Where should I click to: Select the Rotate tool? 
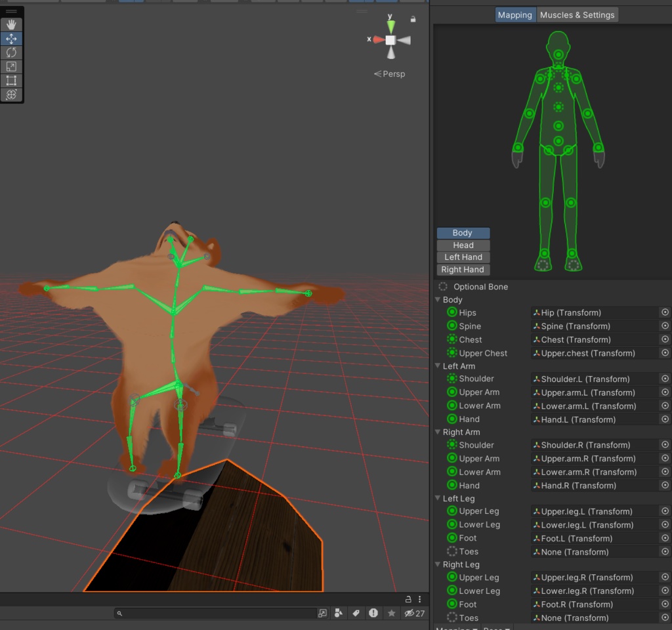tap(11, 52)
